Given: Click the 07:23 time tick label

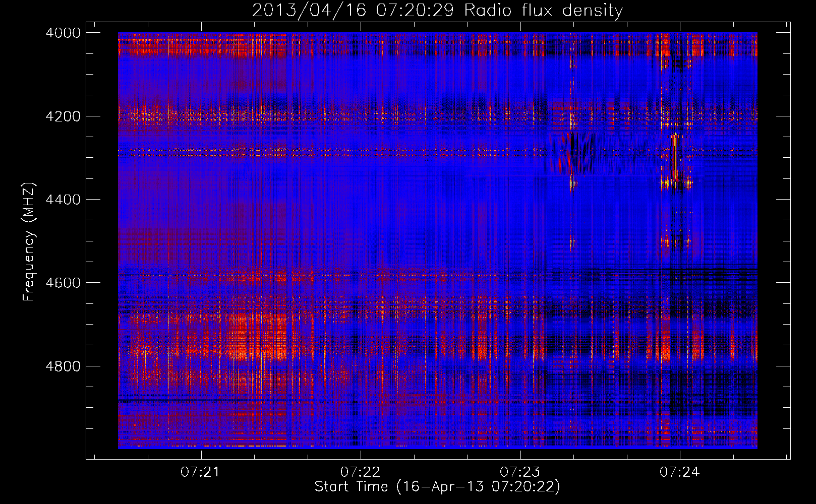Looking at the screenshot, I should 520,472.
